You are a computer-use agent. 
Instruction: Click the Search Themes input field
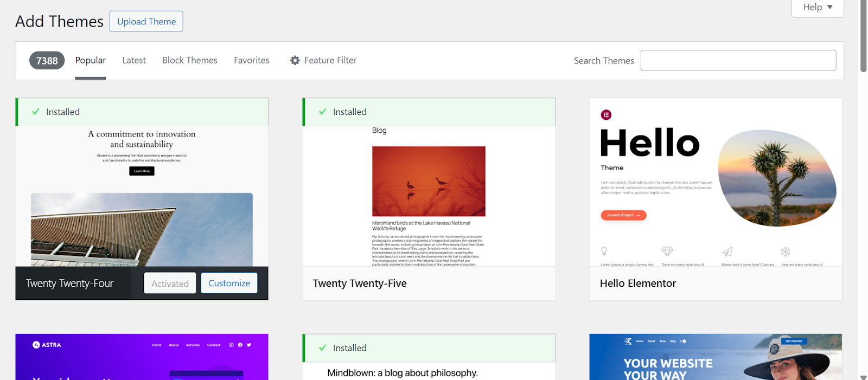point(738,60)
